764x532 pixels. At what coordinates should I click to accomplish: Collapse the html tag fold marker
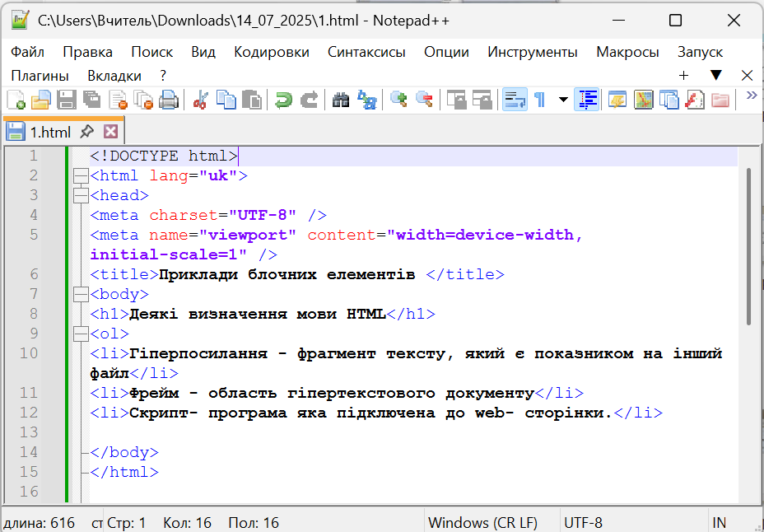[81, 175]
